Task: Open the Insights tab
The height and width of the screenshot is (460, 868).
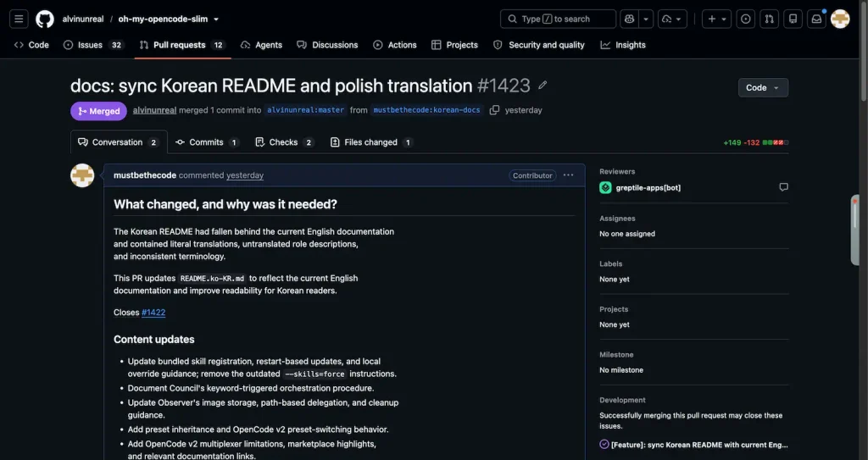Action: pyautogui.click(x=623, y=45)
